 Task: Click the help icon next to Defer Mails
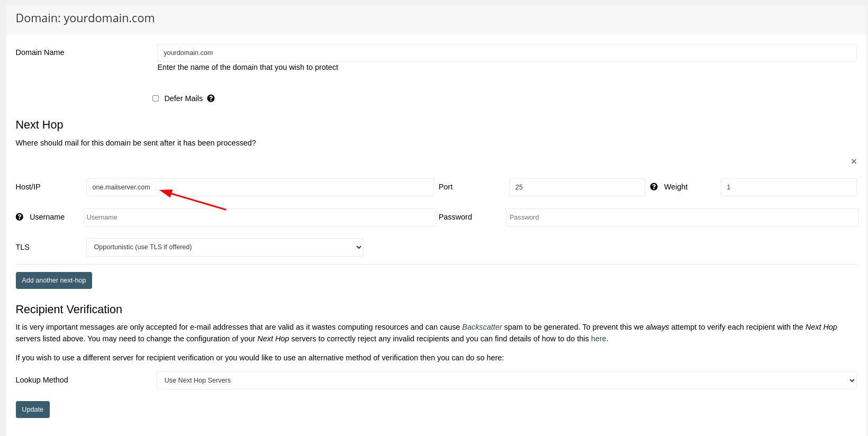click(x=211, y=98)
